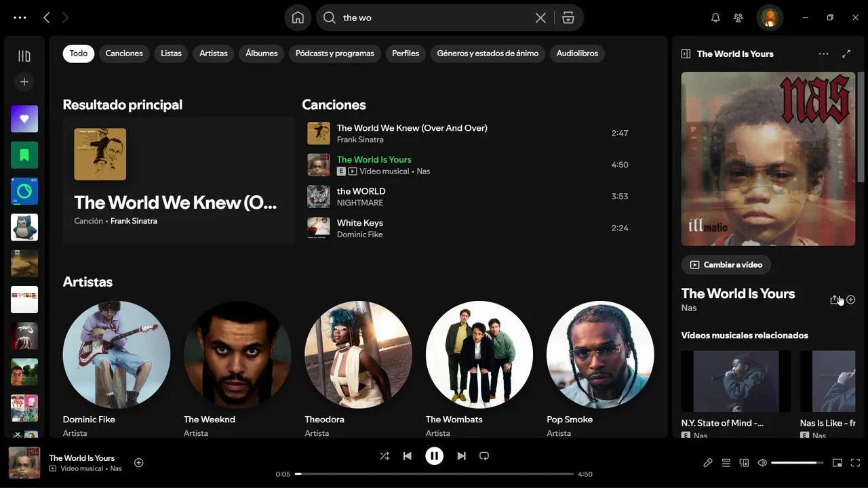Screen dimensions: 868x488
Task: Expand Your Library sidebar
Action: 24,56
